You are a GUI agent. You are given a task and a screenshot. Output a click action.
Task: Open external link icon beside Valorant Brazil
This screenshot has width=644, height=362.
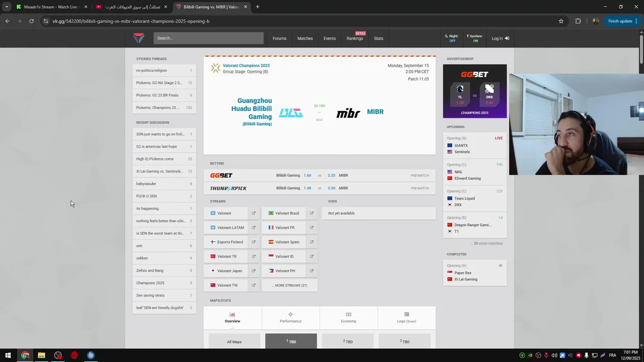311,213
